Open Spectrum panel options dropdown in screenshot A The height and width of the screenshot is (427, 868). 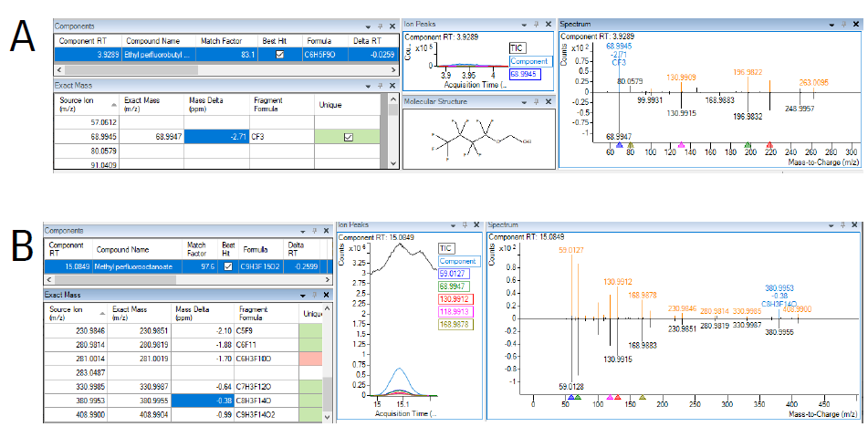click(x=831, y=25)
